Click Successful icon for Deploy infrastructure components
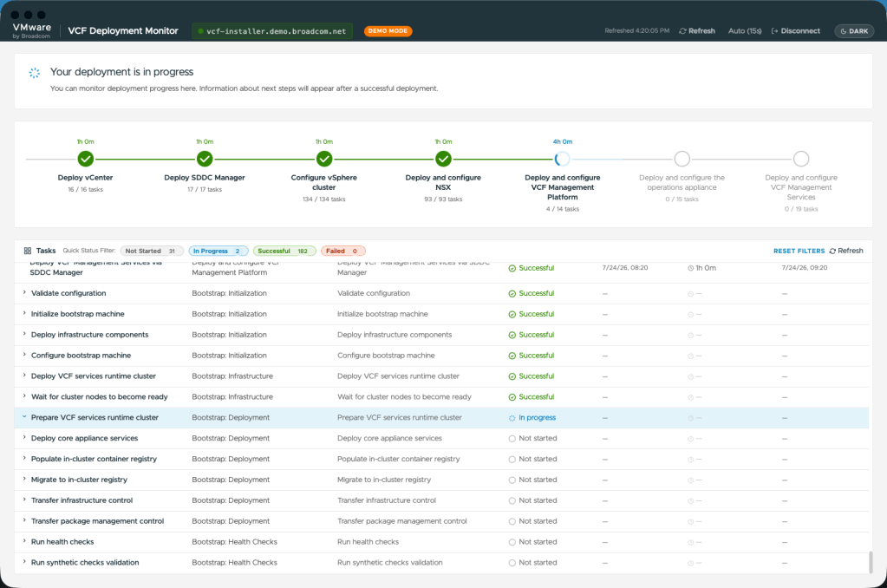Image resolution: width=887 pixels, height=588 pixels. [x=512, y=335]
